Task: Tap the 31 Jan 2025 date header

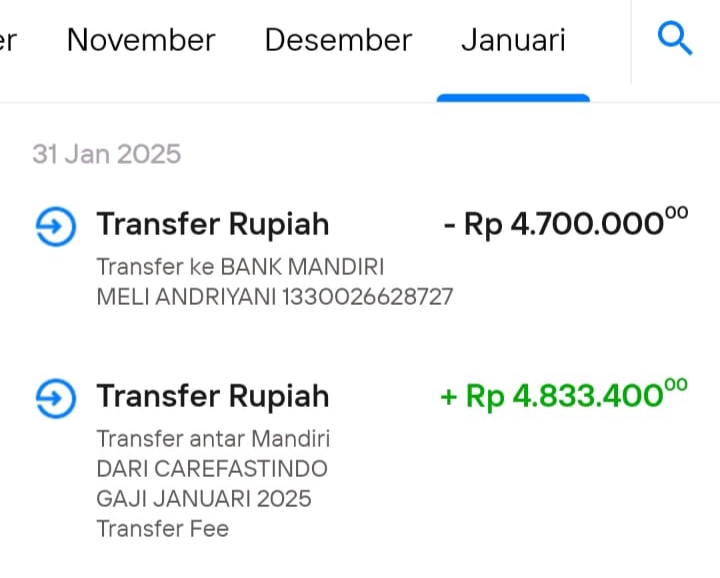Action: 107,154
